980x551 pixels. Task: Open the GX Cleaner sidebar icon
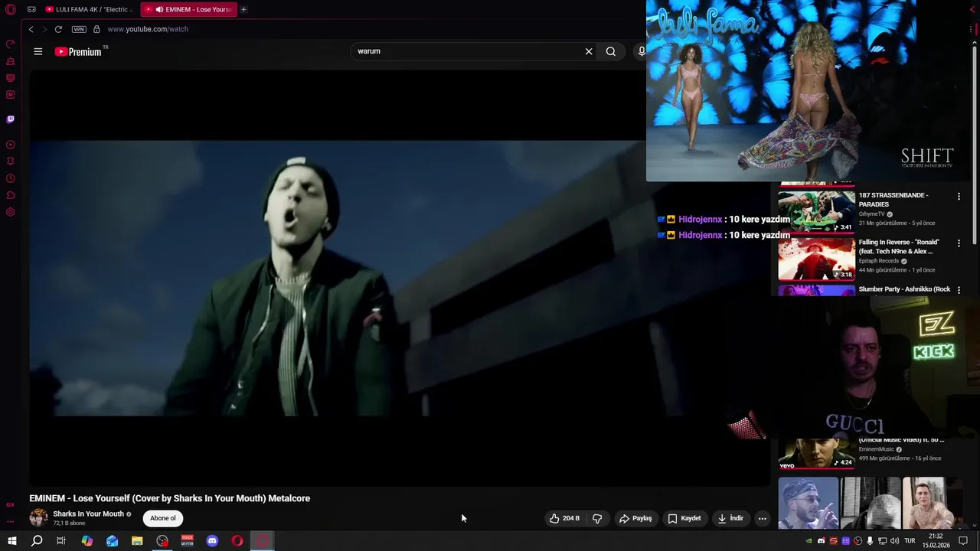click(x=11, y=60)
